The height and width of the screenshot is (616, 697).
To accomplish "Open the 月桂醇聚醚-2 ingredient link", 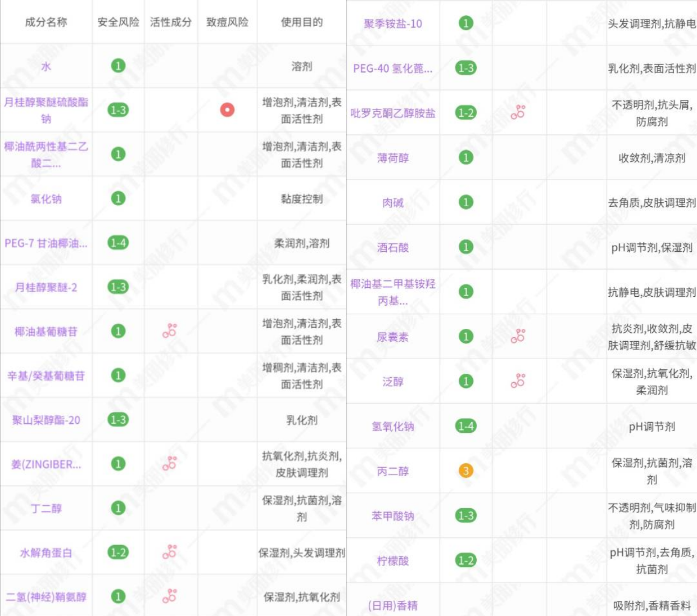I will pos(46,287).
